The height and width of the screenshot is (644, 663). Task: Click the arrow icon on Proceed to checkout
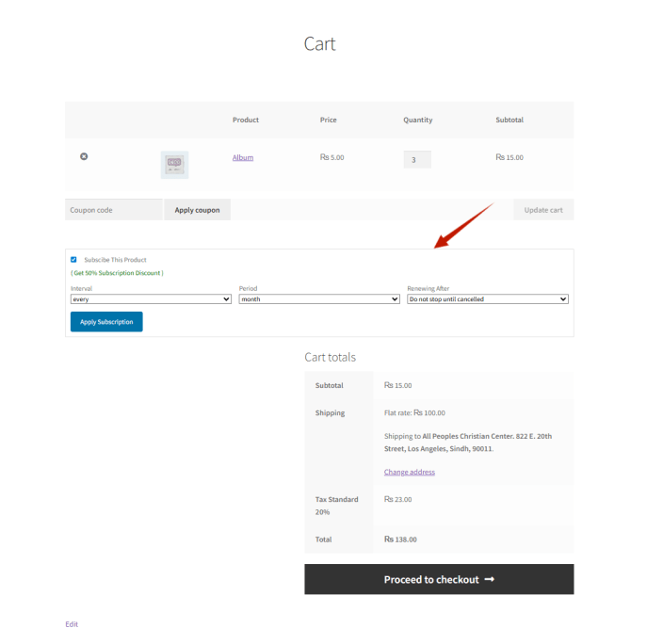point(490,580)
